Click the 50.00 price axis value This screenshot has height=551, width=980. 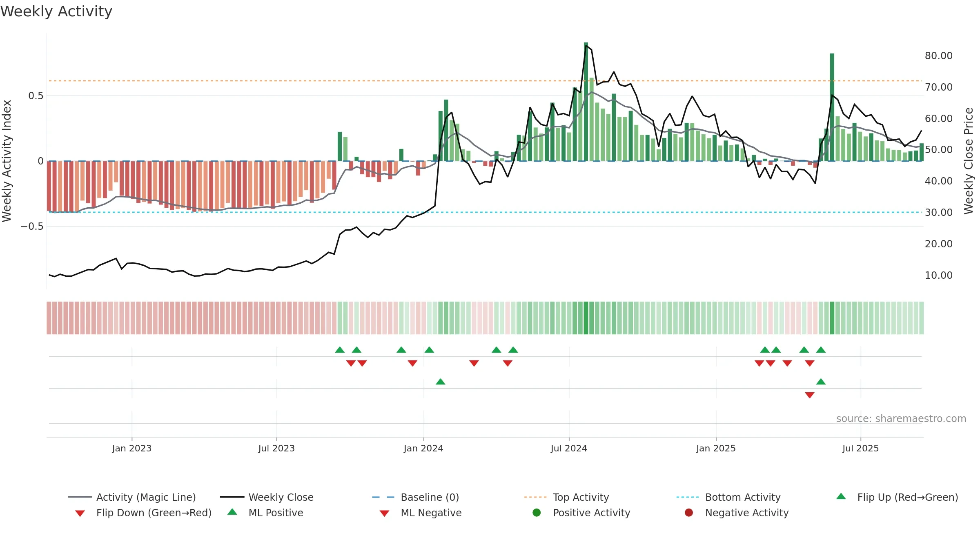click(x=939, y=149)
